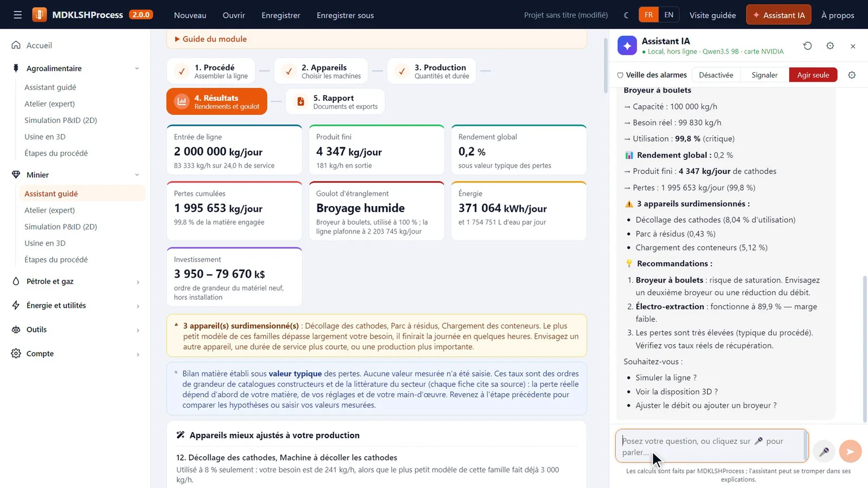The width and height of the screenshot is (868, 488).
Task: Open the À propos link
Action: [x=838, y=15]
